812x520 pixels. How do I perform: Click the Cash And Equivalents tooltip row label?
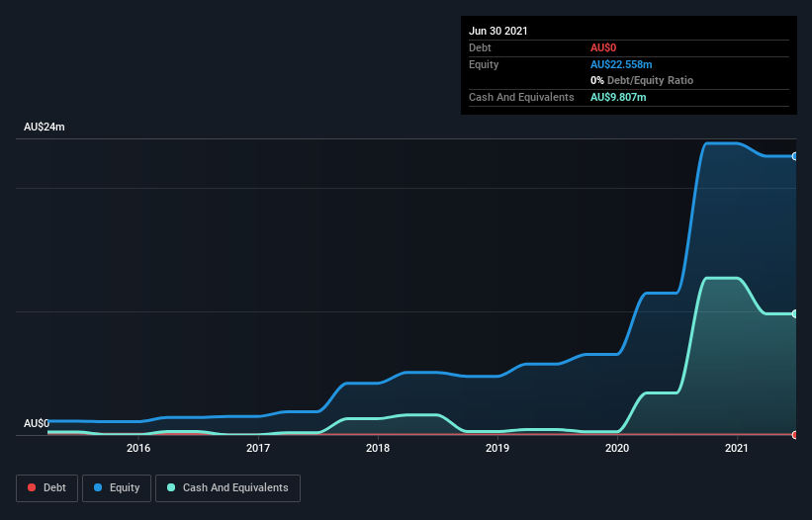point(521,97)
